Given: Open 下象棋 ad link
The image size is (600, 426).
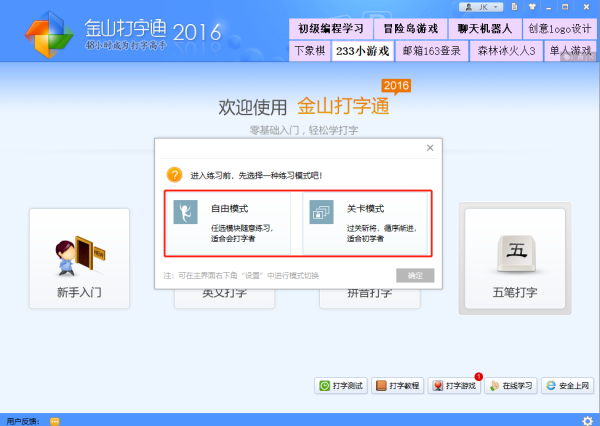Looking at the screenshot, I should pos(310,51).
